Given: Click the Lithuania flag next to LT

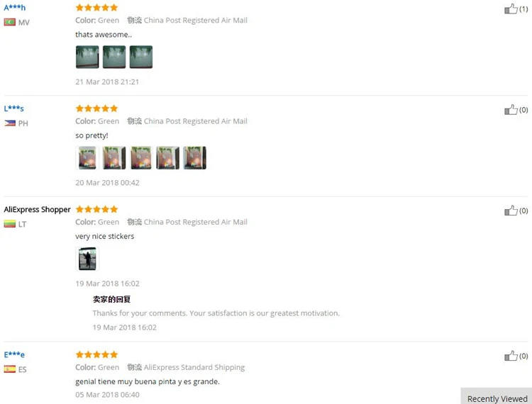Looking at the screenshot, I should (x=10, y=224).
